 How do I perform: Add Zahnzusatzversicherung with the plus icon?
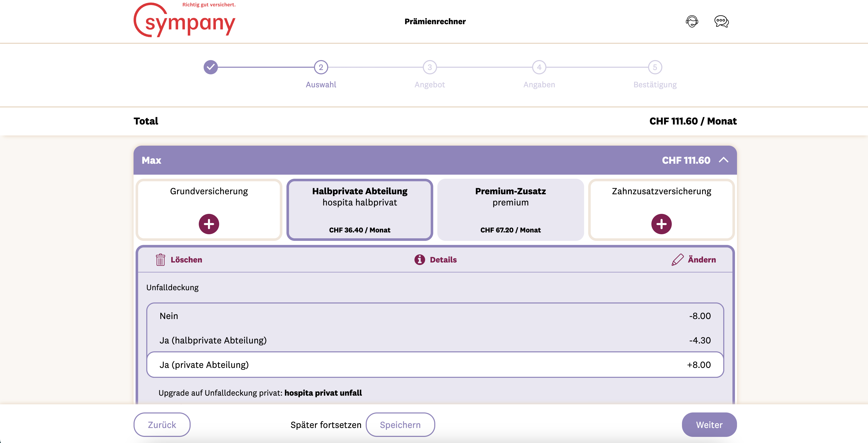click(x=661, y=224)
